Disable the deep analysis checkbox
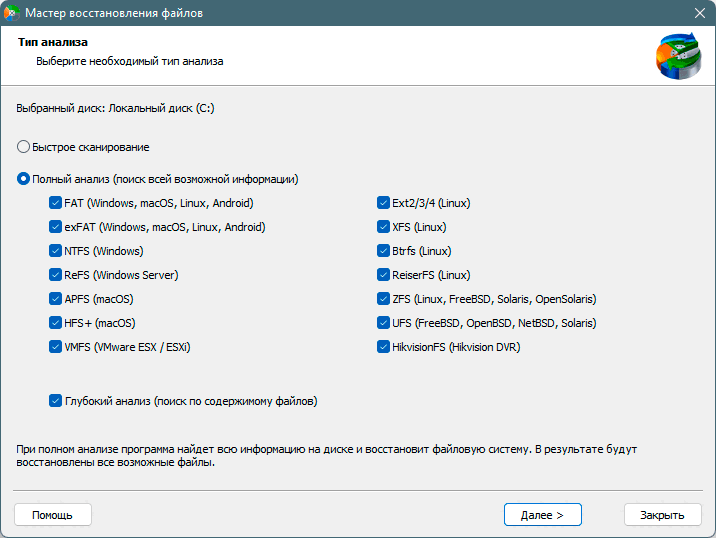 point(55,401)
